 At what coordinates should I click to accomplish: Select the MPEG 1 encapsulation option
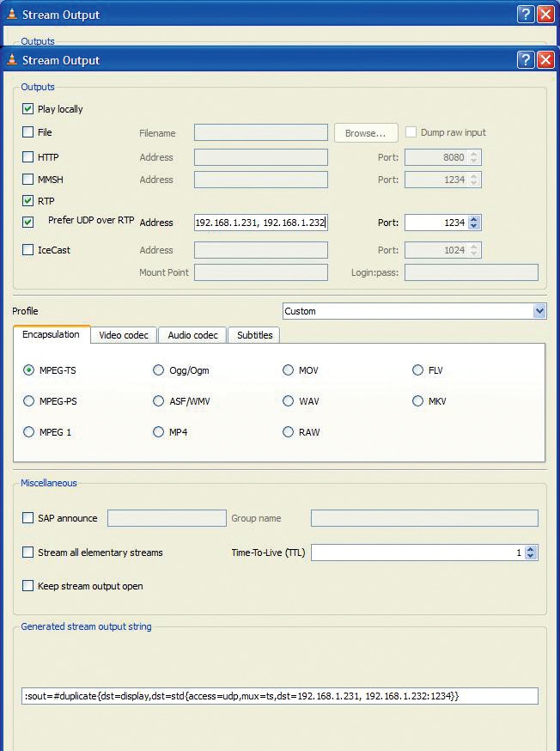pos(28,432)
